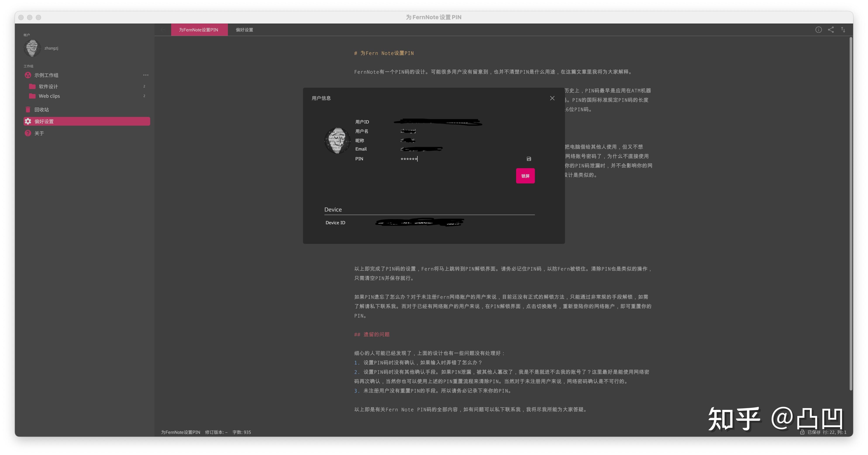Select the 为FernNote设置PIN tab
Viewport: 868px width, 455px height.
(199, 30)
